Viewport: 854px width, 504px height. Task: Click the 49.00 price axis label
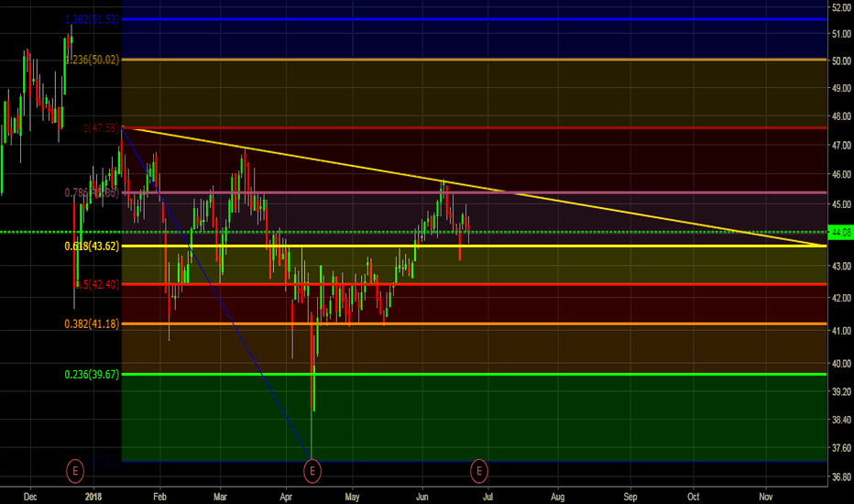click(841, 88)
